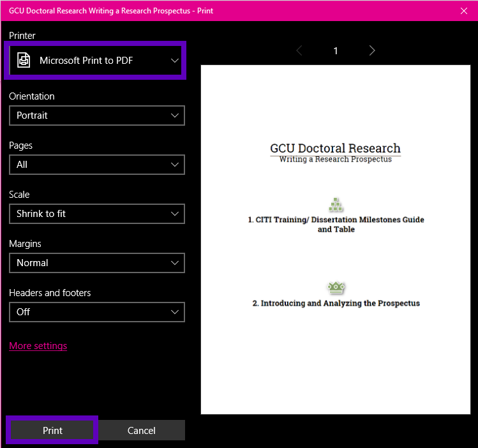Click the green pyramid icon above CITI Training
Screen dimensions: 478x448
pyautogui.click(x=336, y=205)
